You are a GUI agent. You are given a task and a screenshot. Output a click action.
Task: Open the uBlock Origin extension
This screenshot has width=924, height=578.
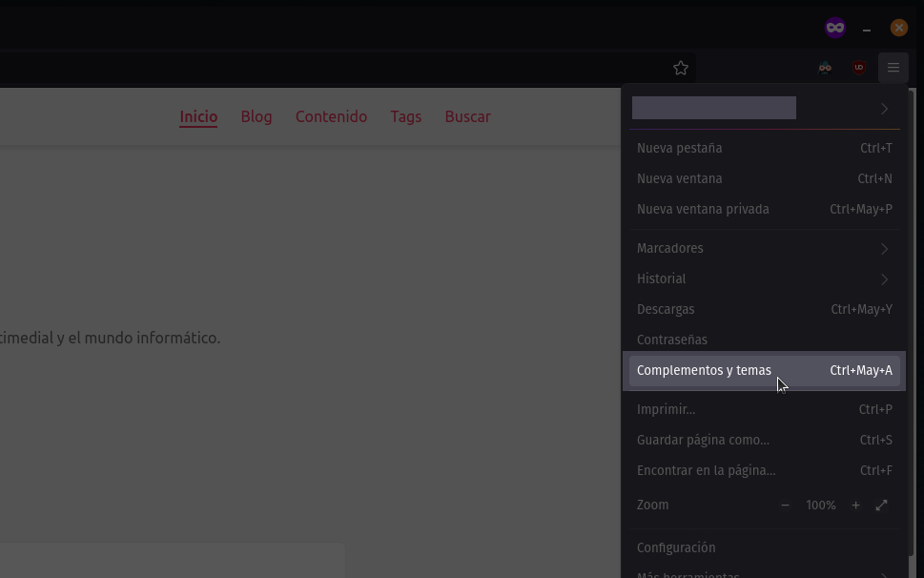click(859, 68)
